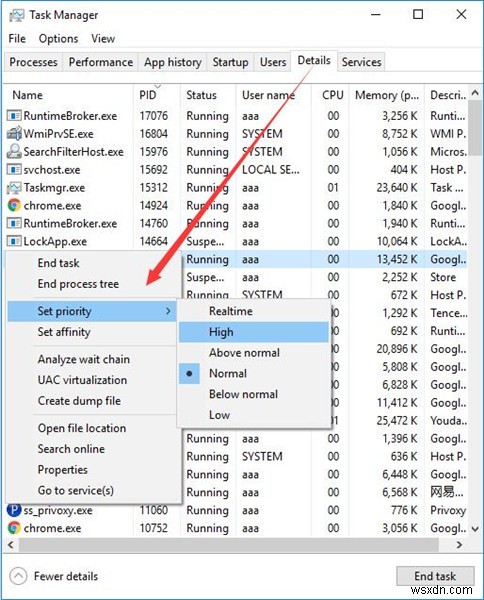Open the File menu

click(x=17, y=39)
